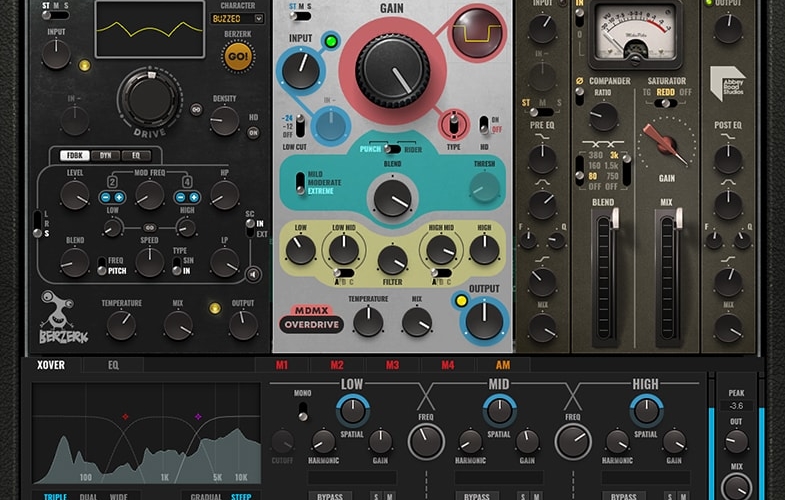This screenshot has height=500, width=785.
Task: Click the Berzerk DENSITY knob
Action: click(x=224, y=121)
